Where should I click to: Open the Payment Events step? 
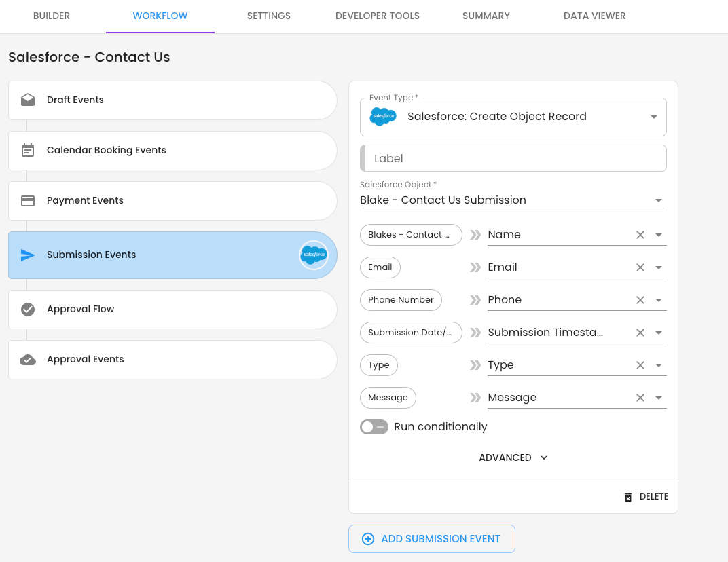click(x=172, y=200)
